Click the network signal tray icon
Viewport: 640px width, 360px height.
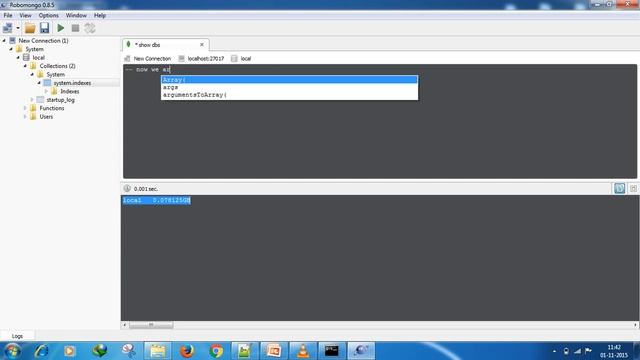click(578, 351)
